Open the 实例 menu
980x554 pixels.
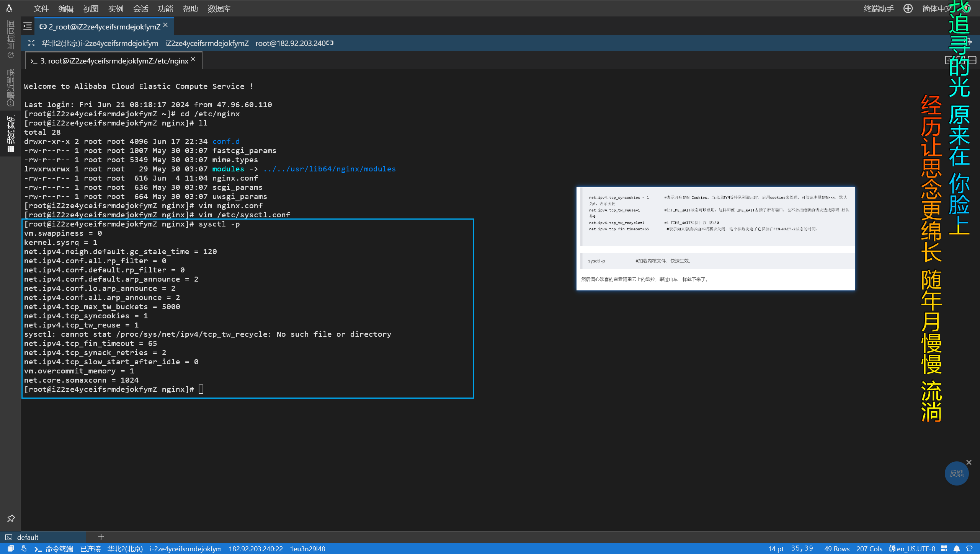coord(116,8)
